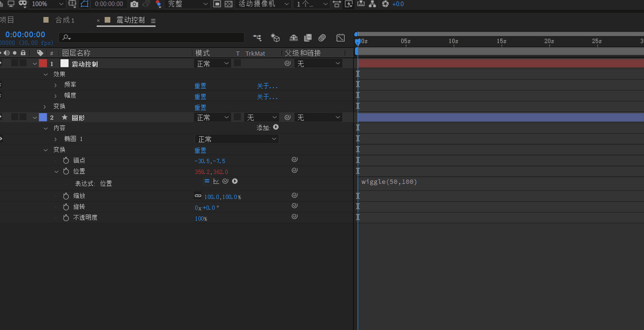
Task: Click the 旋转 stopwatch icon
Action: [x=66, y=207]
